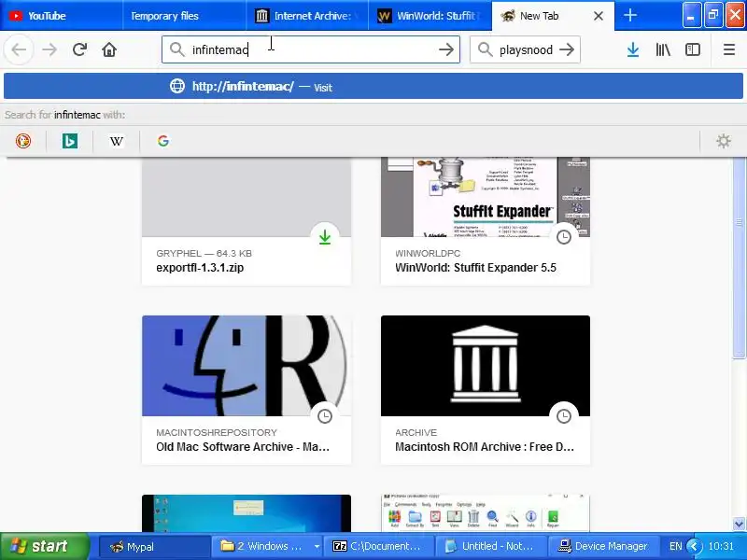747x560 pixels.
Task: Click the scroll down arrow of the page
Action: 739,524
